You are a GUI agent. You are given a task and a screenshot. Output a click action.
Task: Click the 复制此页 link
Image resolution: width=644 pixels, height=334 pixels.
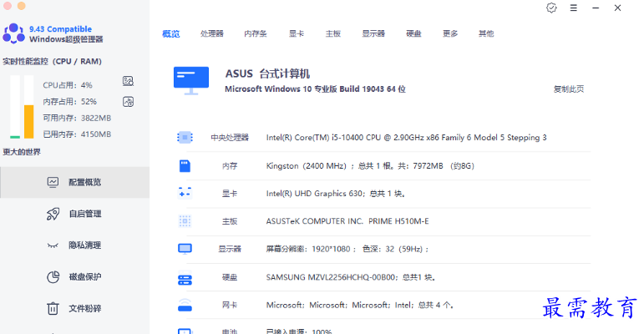569,89
